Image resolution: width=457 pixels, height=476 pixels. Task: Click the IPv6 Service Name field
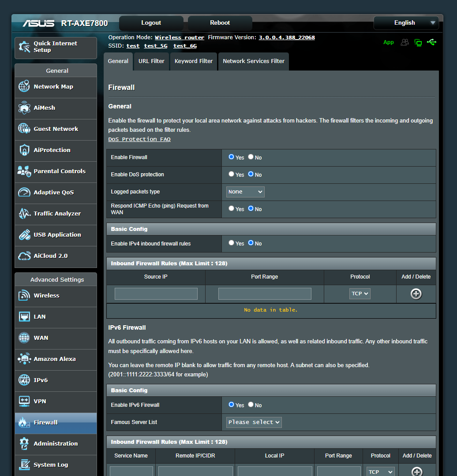coord(131,472)
